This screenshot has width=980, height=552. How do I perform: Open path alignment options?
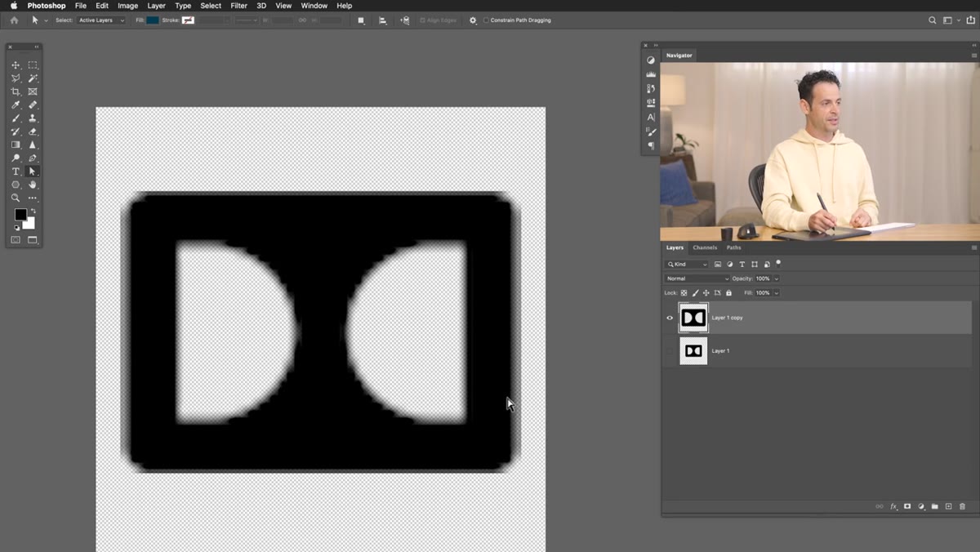(x=383, y=20)
